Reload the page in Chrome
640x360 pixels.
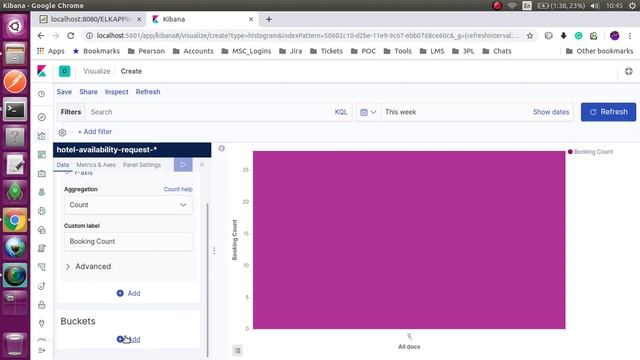[71, 36]
